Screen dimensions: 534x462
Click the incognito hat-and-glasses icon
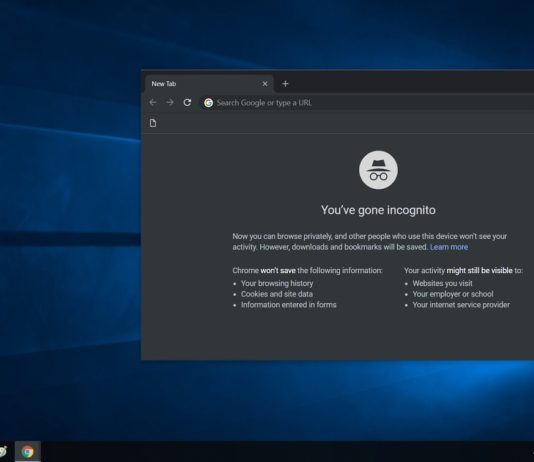pyautogui.click(x=378, y=170)
